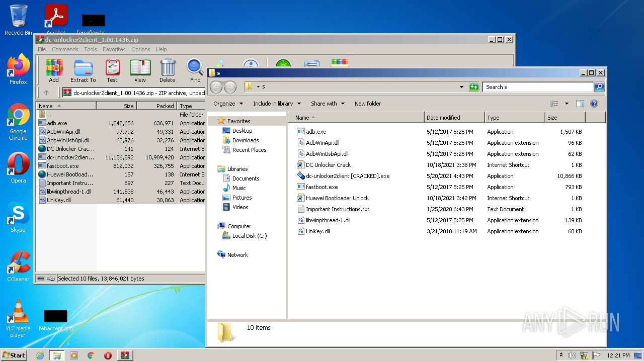Open Videos library
Viewport: 644px width, 362px height.
[x=240, y=207]
